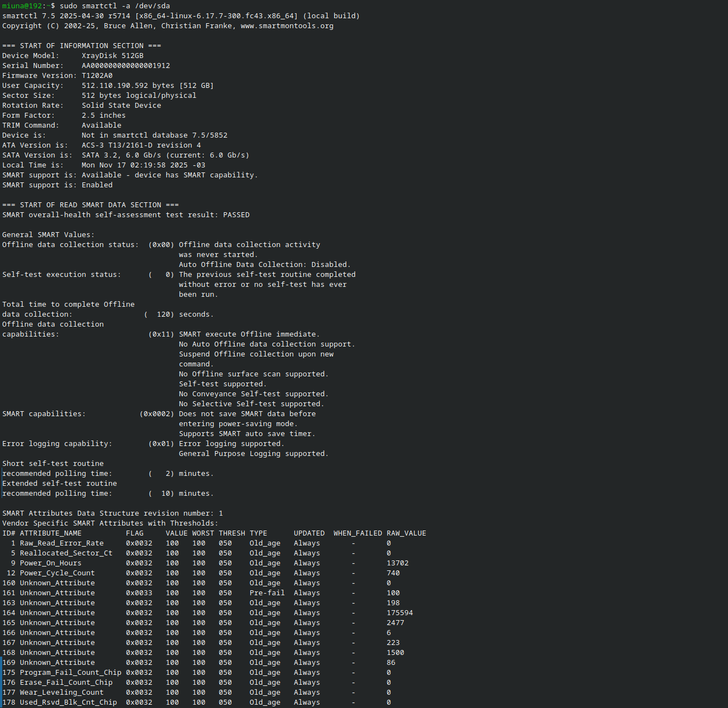The image size is (728, 708).
Task: Click the Power_On_Hours raw value 13702
Action: coord(397,563)
